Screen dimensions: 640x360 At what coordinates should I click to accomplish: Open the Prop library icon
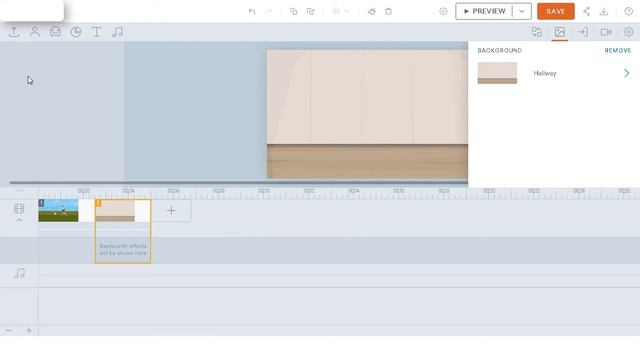point(55,32)
